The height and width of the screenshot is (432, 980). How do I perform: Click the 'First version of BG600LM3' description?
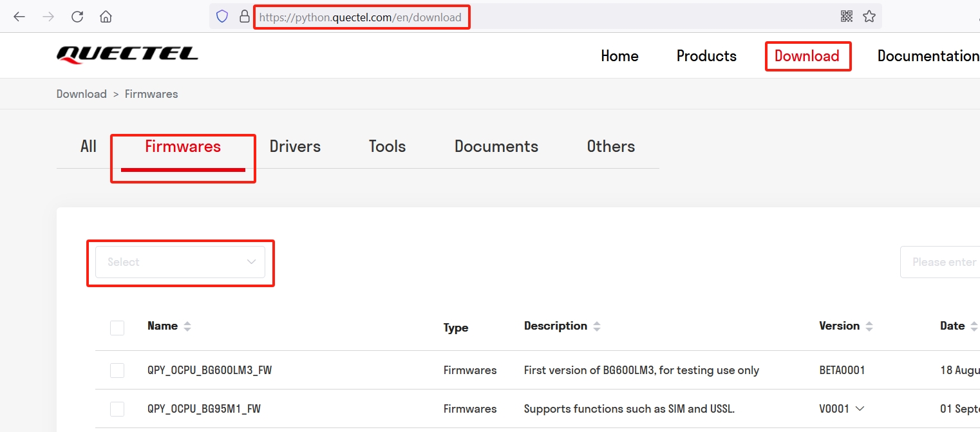point(641,370)
